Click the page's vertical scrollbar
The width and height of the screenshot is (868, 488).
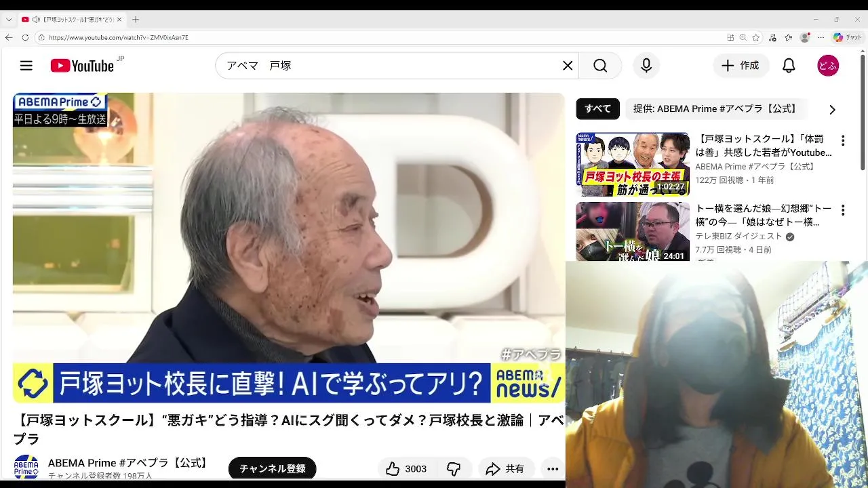pyautogui.click(x=863, y=111)
